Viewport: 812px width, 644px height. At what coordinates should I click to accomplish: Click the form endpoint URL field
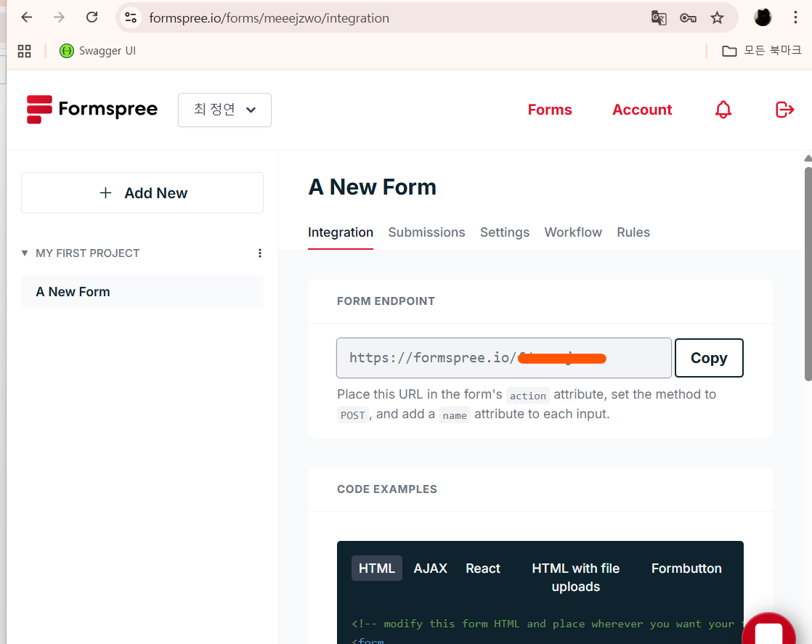(504, 358)
